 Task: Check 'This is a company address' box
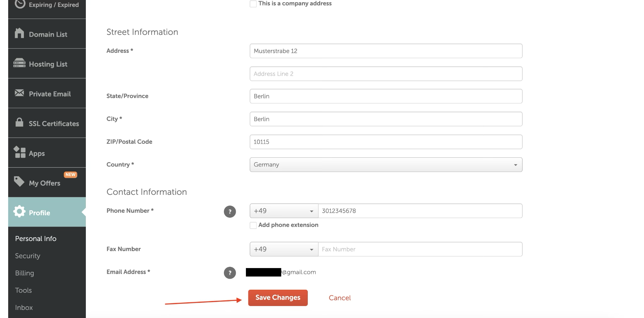tap(253, 4)
